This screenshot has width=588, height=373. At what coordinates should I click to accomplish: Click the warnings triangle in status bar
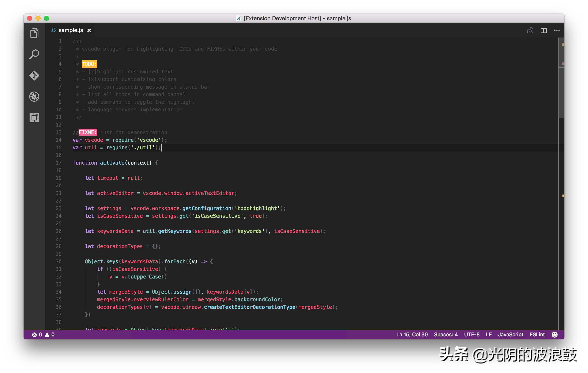(47, 335)
